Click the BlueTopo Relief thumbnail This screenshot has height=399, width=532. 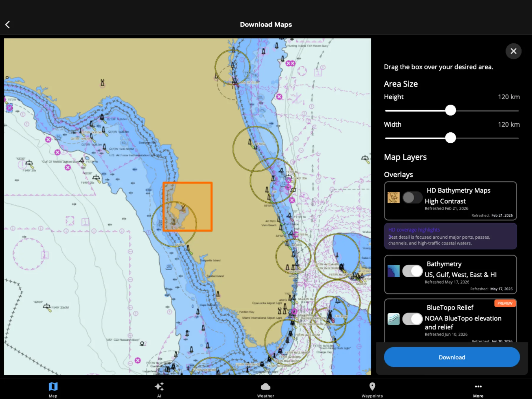393,319
